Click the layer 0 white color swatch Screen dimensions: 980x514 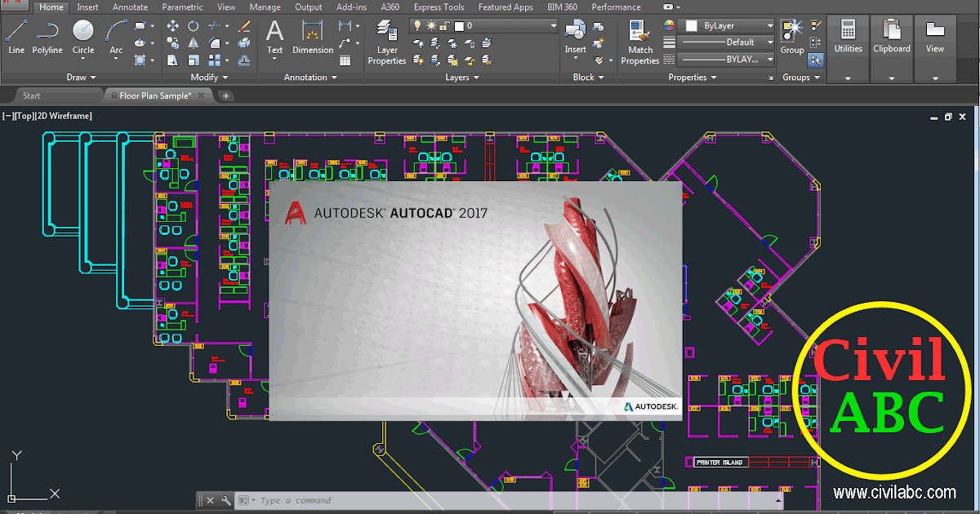point(458,26)
